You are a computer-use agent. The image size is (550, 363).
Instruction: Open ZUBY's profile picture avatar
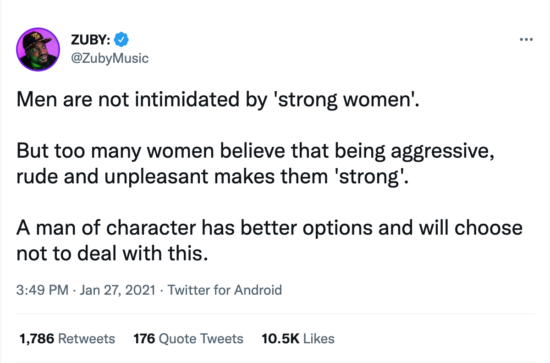[38, 49]
